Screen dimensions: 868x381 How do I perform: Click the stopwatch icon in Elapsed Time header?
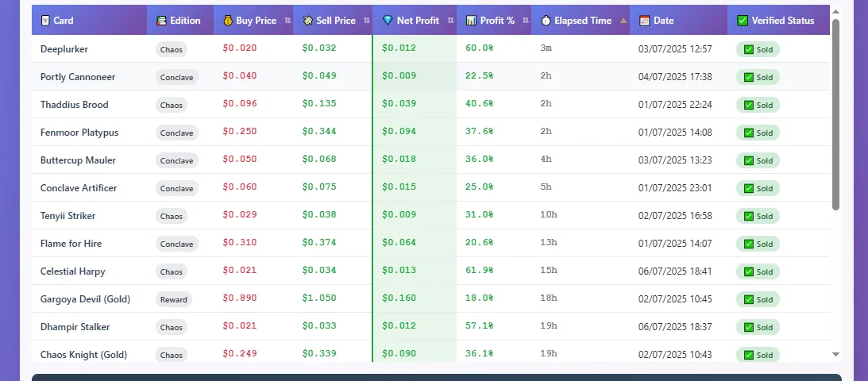click(546, 21)
